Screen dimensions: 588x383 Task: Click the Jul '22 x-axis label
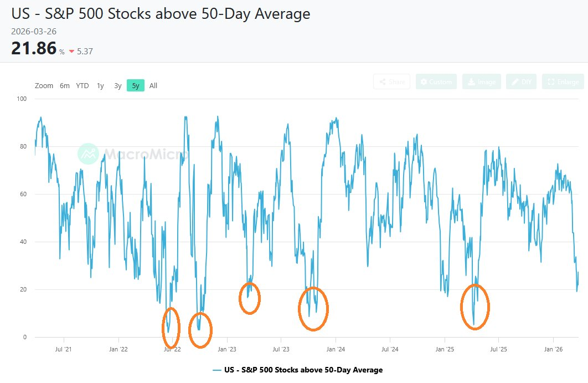pos(172,349)
